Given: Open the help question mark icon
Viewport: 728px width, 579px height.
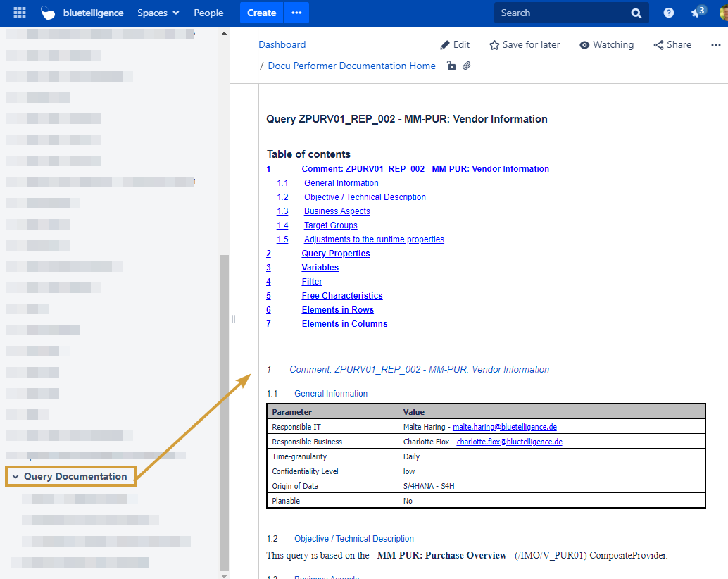Looking at the screenshot, I should pos(668,13).
